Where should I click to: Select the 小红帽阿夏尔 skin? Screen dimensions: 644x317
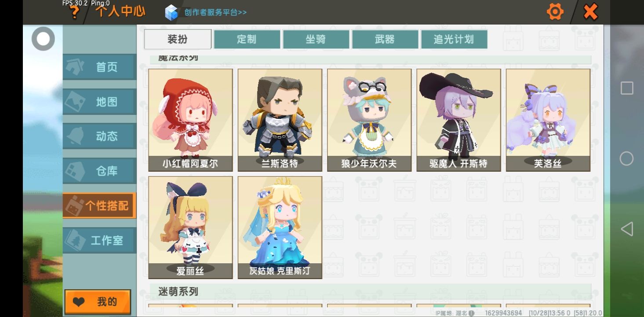tap(190, 120)
